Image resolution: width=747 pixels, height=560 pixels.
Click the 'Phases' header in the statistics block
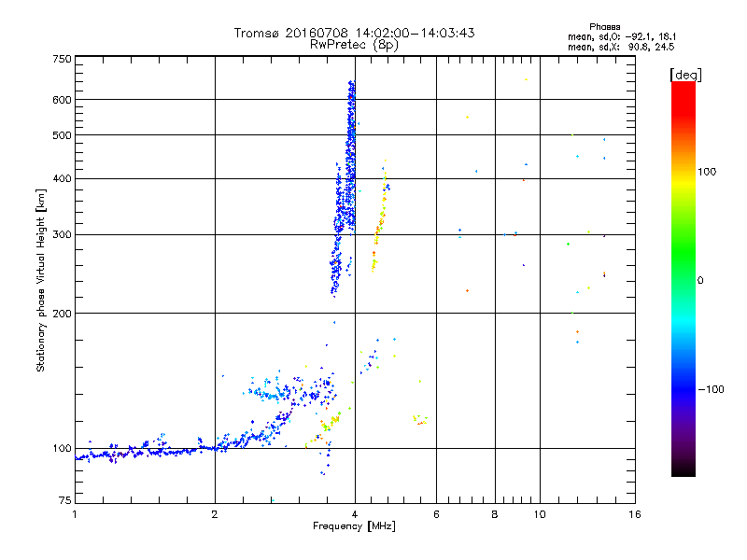coord(604,27)
